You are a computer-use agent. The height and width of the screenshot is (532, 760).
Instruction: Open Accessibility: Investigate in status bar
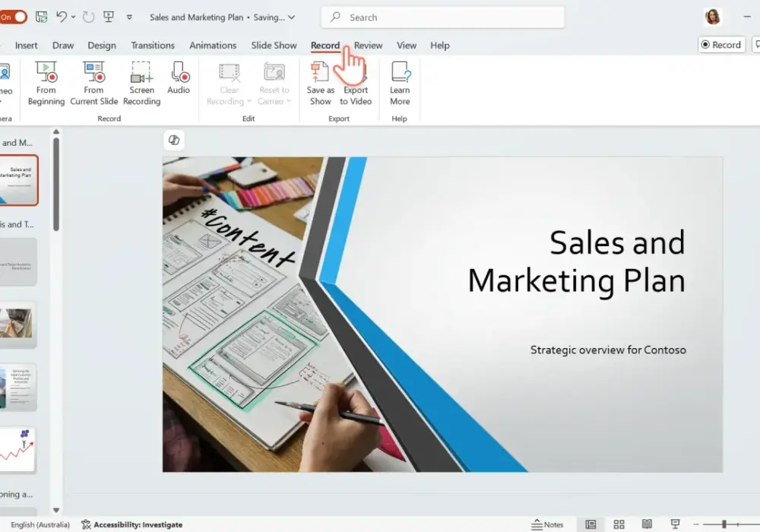pos(131,524)
